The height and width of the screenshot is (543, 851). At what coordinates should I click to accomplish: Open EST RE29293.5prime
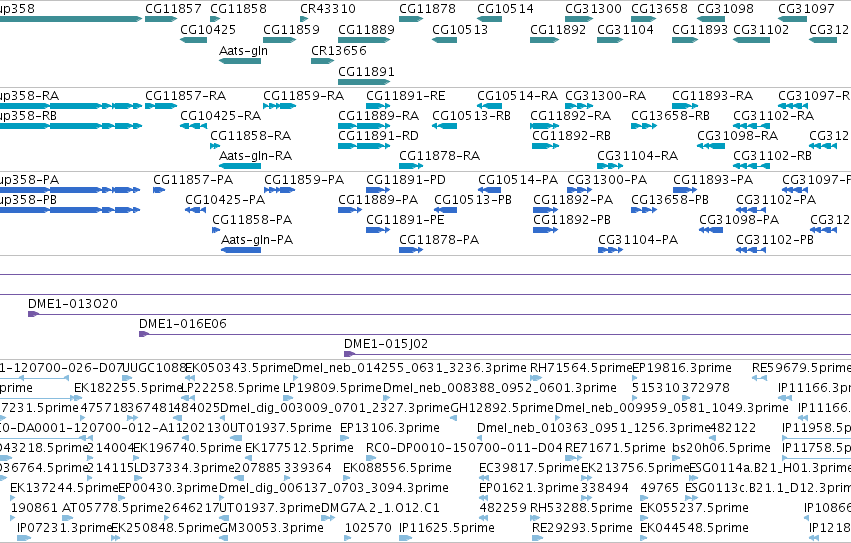(582, 528)
